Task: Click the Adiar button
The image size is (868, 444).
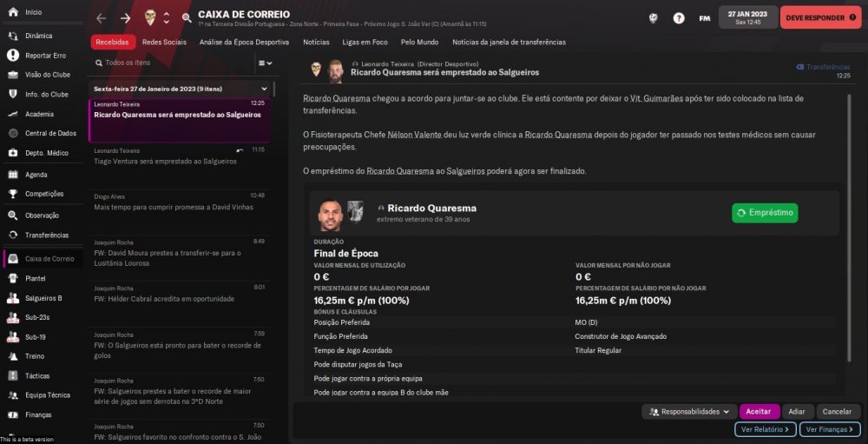Action: tap(798, 412)
